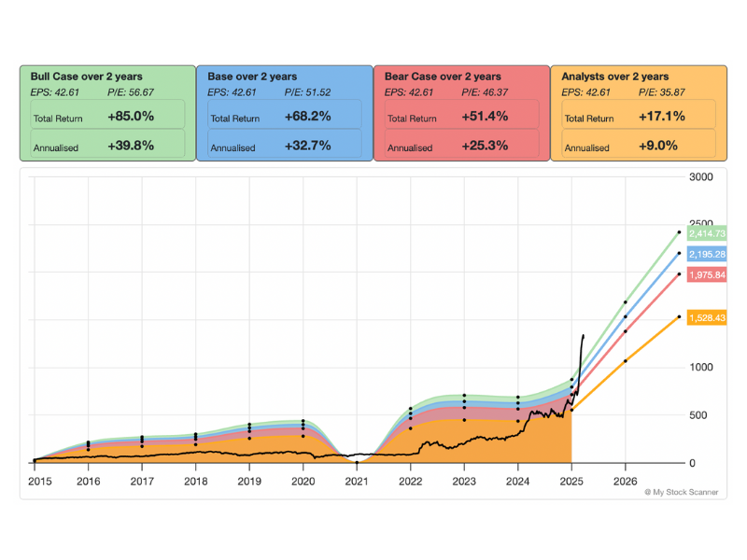This screenshot has width=747, height=560.
Task: Click the red 1,975.84 price target label
Action: pos(707,274)
